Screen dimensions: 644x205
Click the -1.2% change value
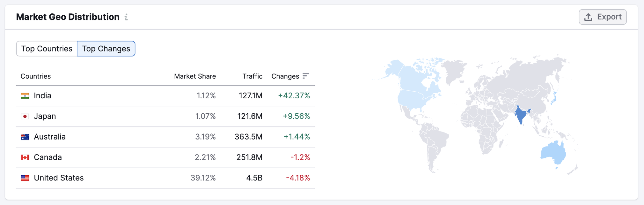tap(300, 157)
